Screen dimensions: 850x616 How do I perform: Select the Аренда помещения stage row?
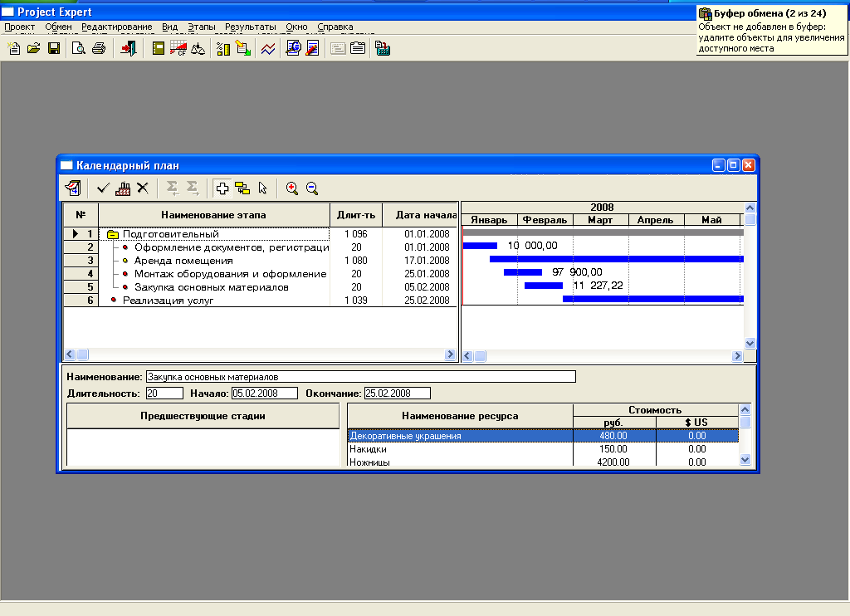click(x=183, y=261)
